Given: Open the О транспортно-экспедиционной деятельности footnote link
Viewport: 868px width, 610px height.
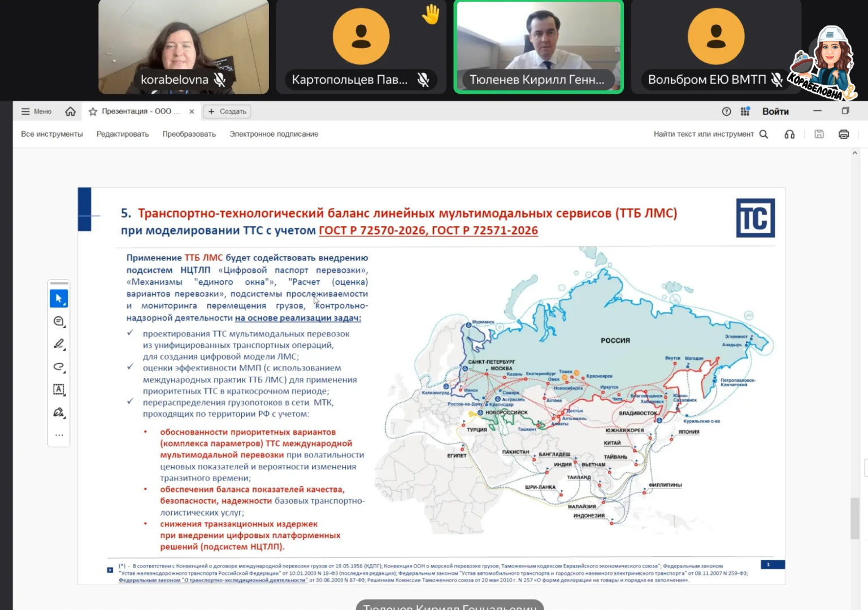Looking at the screenshot, I should click(213, 579).
